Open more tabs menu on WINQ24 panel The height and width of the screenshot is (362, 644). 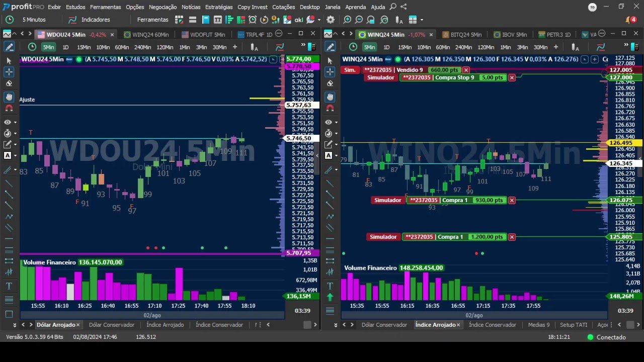(x=602, y=34)
